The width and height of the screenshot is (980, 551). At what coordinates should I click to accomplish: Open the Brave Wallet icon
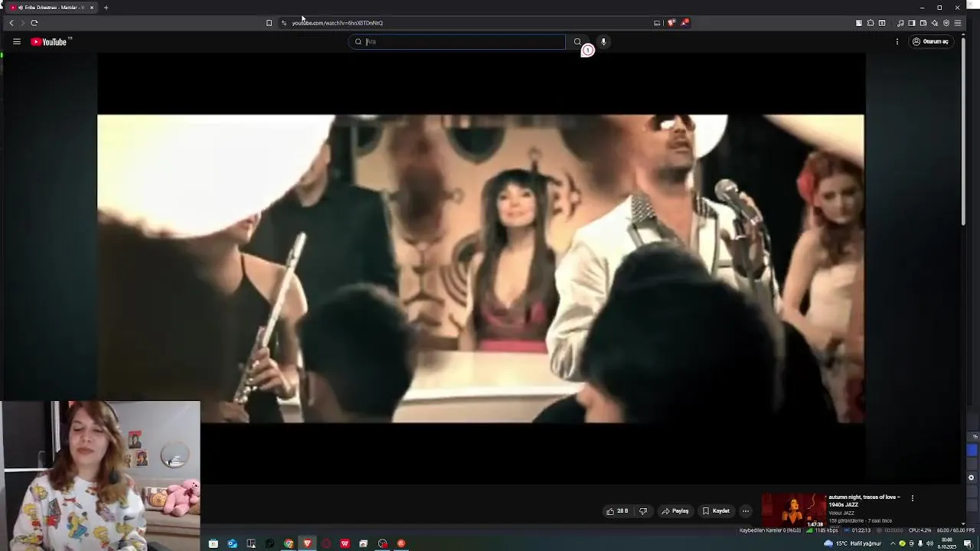tap(923, 23)
